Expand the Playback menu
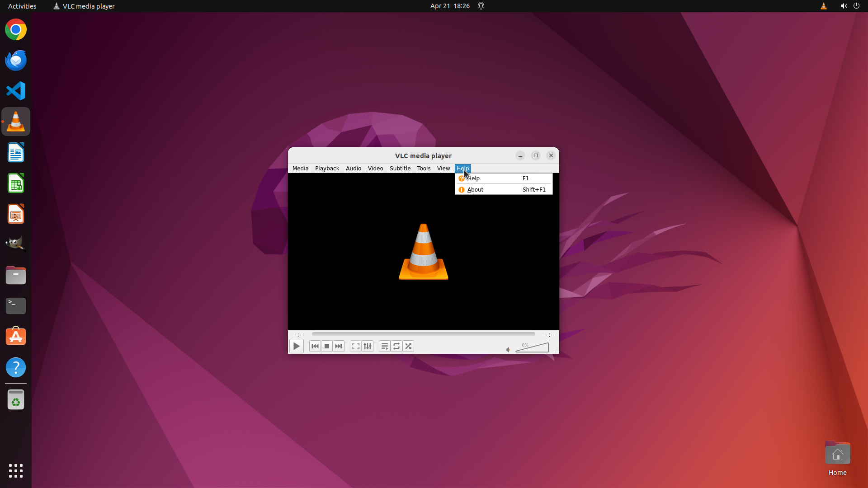 [327, 168]
